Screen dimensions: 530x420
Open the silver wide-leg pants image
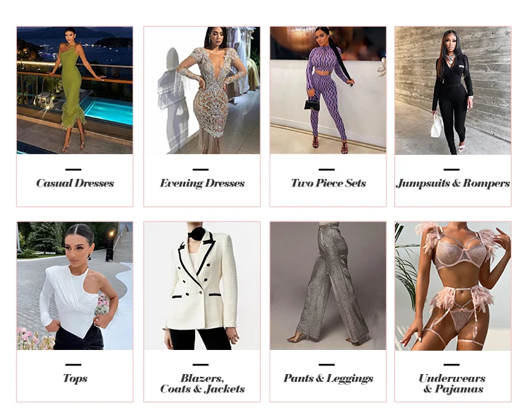click(328, 286)
